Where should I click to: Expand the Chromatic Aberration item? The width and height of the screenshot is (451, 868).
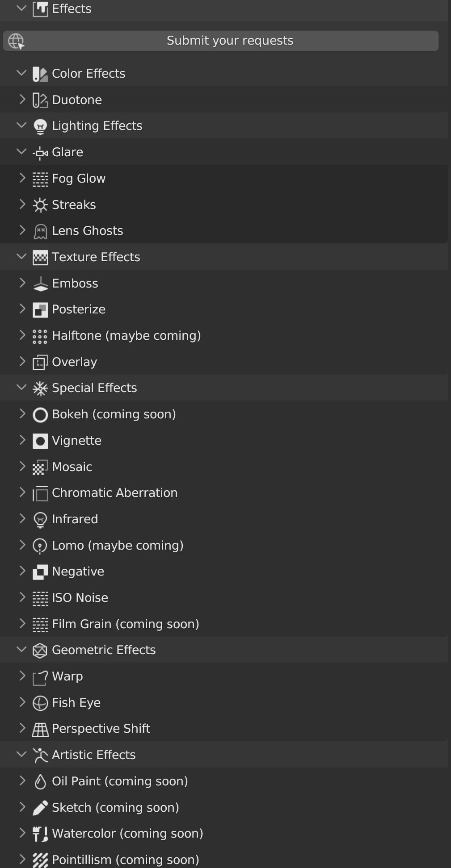click(22, 492)
